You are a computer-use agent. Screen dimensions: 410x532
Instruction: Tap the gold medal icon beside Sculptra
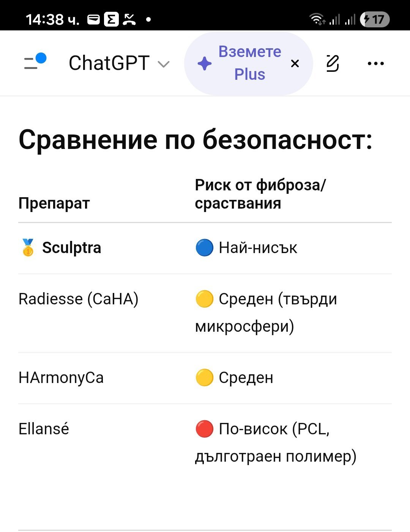(x=28, y=248)
